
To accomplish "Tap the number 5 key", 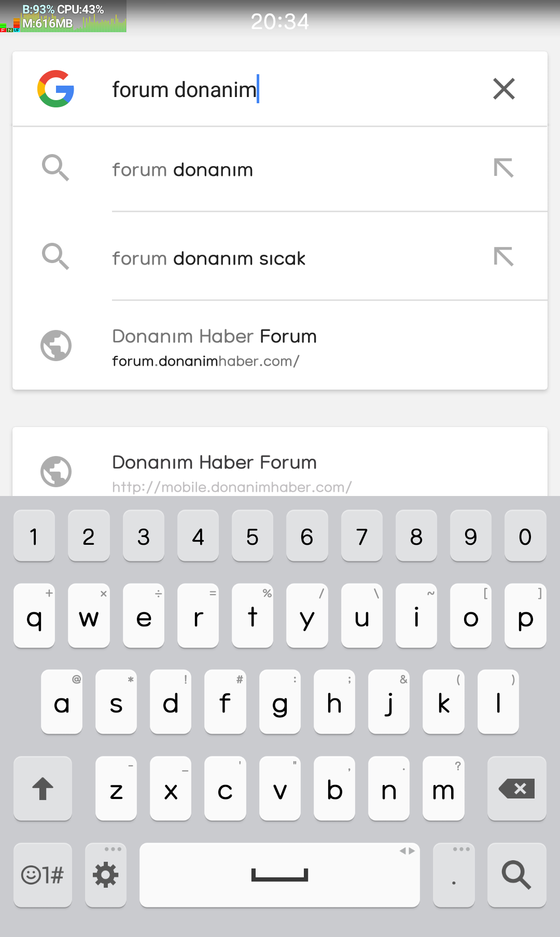I will 253,536.
